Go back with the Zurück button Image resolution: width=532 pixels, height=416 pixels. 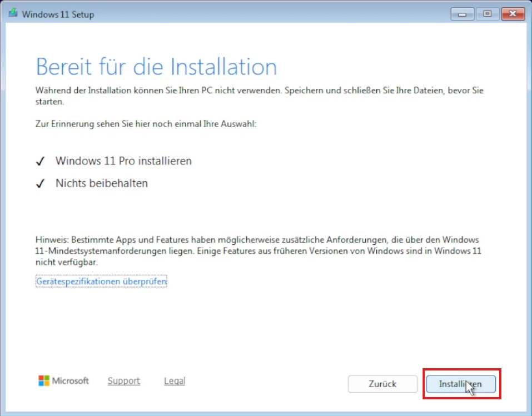[382, 384]
